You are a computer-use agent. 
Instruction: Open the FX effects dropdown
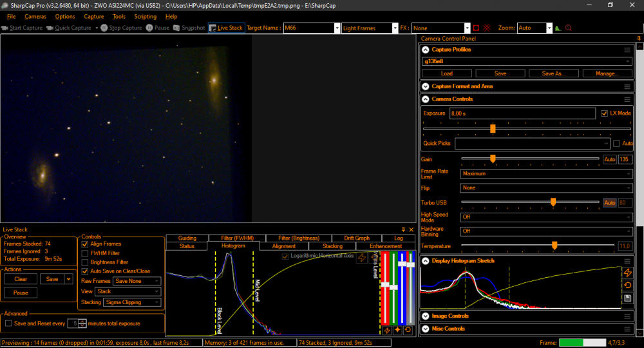467,28
